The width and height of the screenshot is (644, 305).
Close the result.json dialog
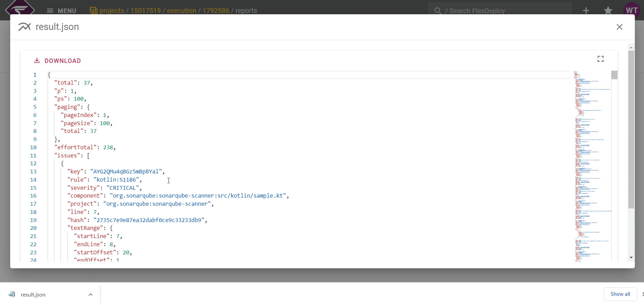pyautogui.click(x=620, y=27)
